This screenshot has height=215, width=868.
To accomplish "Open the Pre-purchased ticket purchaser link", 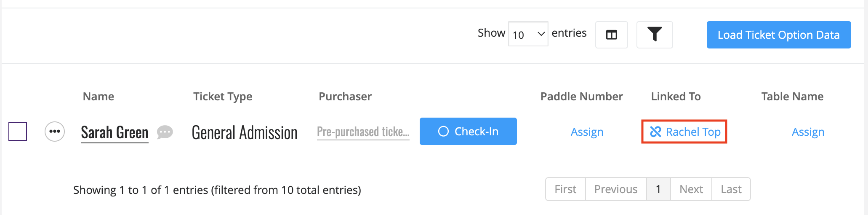I will (x=363, y=132).
